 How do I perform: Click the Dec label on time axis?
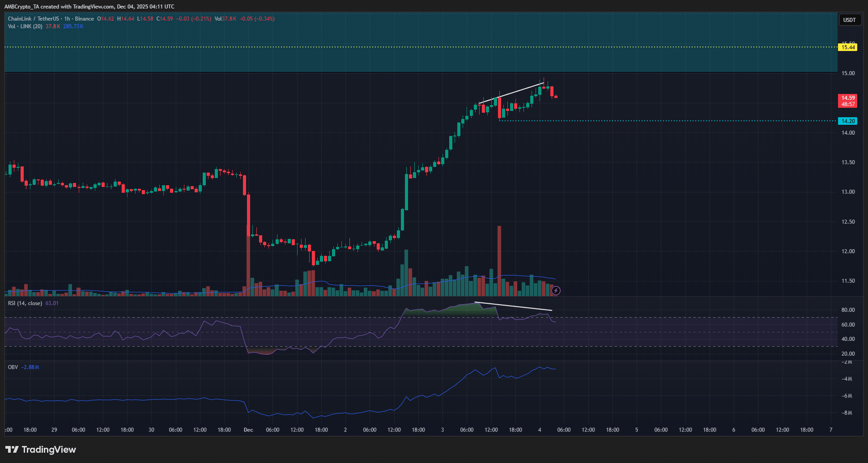point(248,430)
